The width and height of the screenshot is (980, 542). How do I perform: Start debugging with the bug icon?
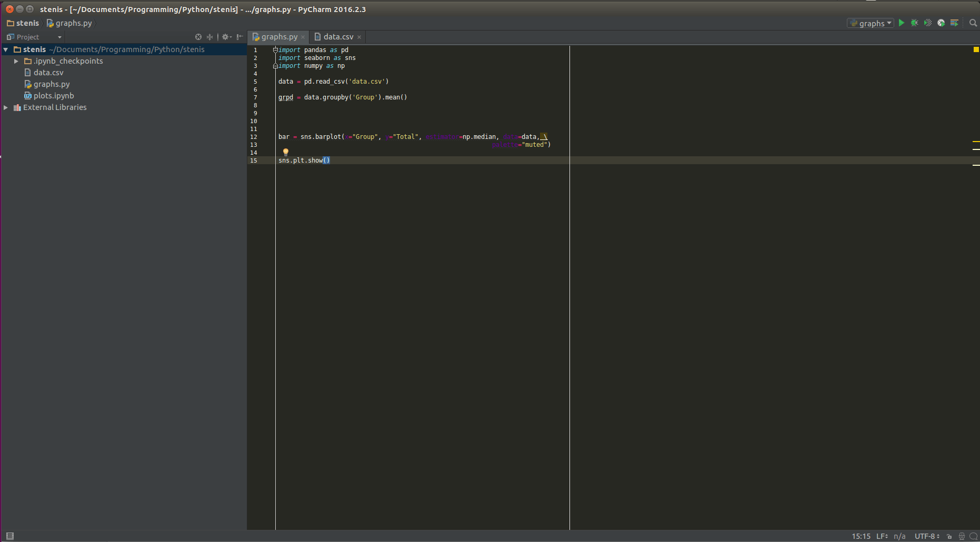tap(915, 23)
